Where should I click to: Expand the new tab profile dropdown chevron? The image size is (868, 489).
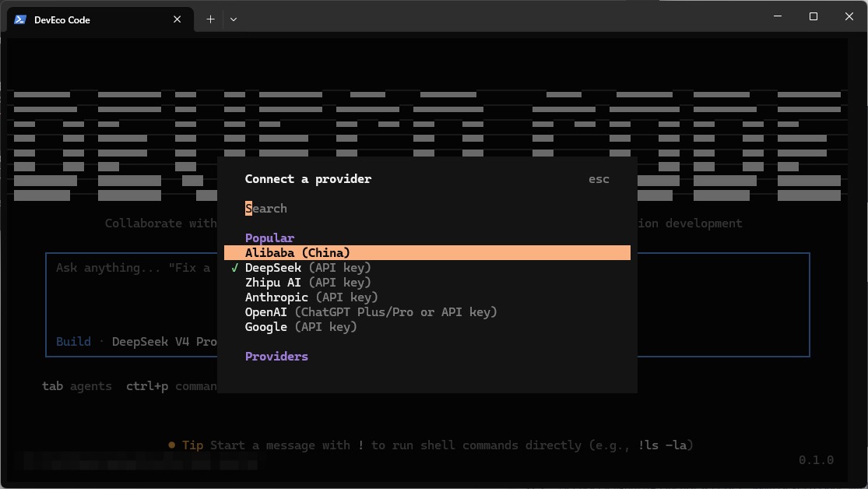[x=234, y=19]
